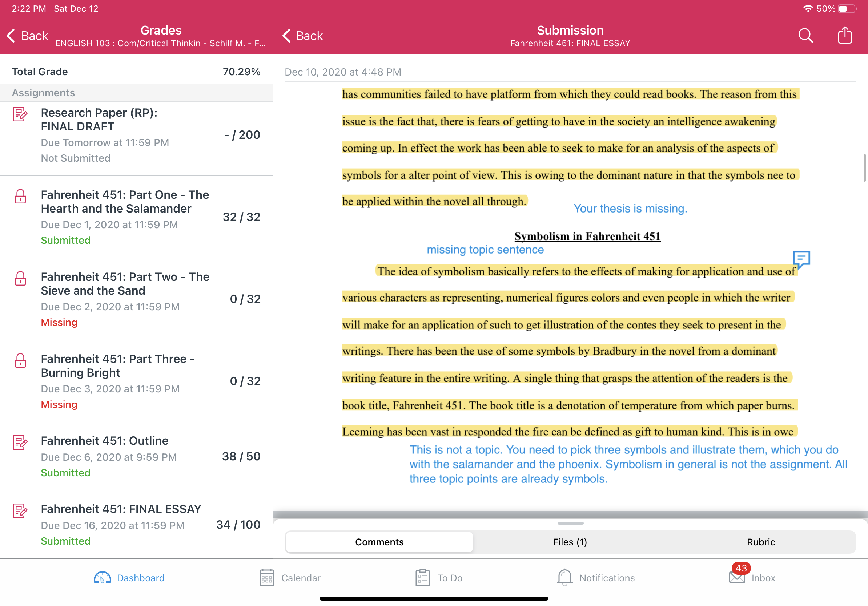
Task: Click the Due Tomorrow at 11:59 PM text
Action: tap(105, 142)
